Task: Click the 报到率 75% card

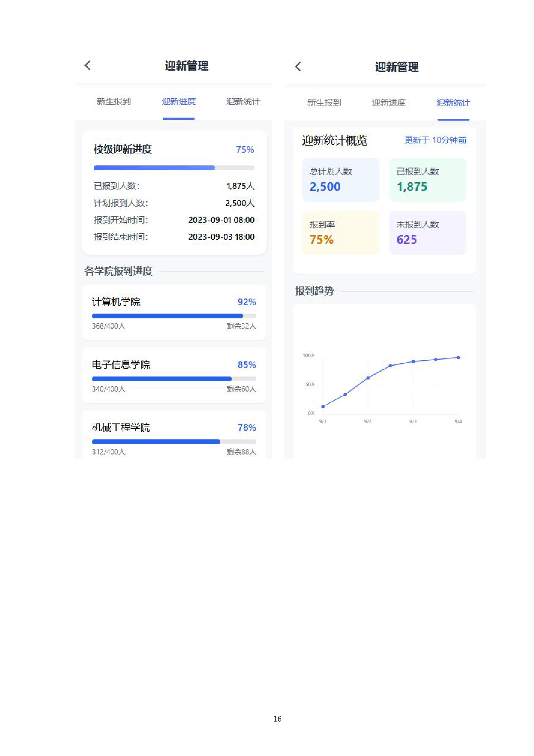Action: pos(341,233)
